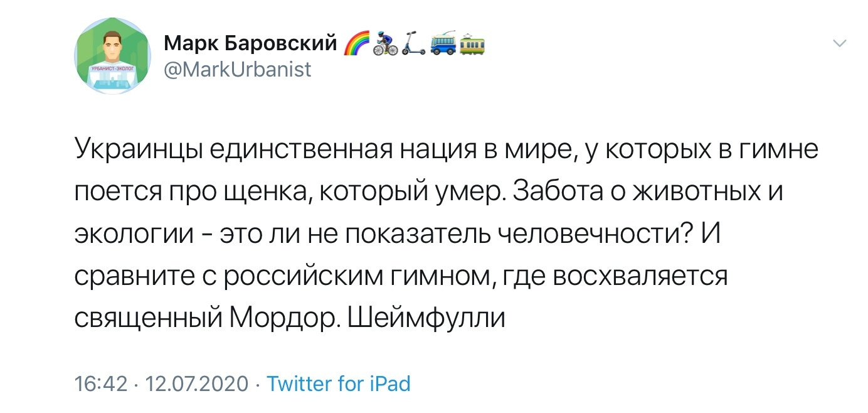The image size is (868, 413).
Task: Open the @MarkUrbanist handle link
Action: point(237,69)
